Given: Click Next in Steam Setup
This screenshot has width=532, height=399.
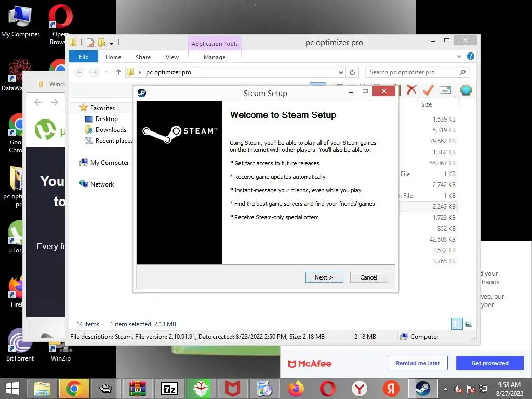Looking at the screenshot, I should tap(324, 277).
